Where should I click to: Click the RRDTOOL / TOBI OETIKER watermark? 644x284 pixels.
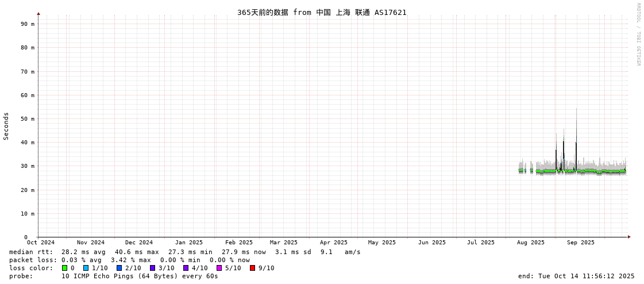pyautogui.click(x=638, y=34)
